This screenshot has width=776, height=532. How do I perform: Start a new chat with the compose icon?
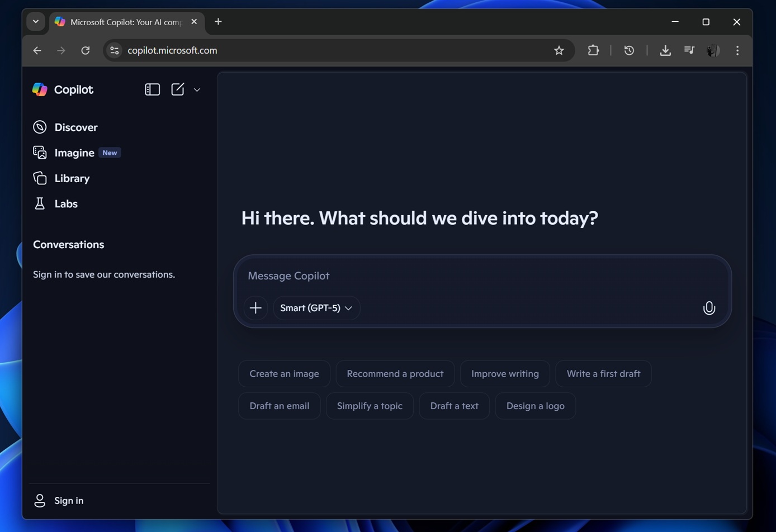177,89
